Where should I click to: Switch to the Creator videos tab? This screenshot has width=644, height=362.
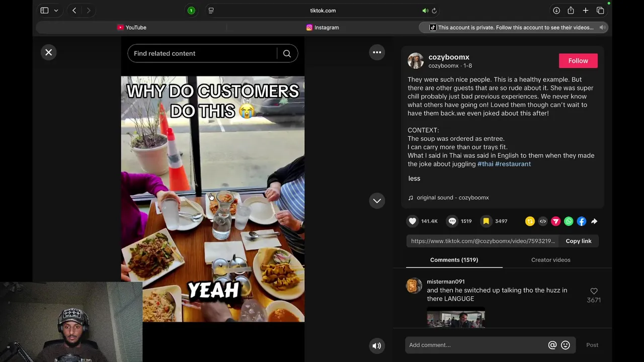pos(550,260)
